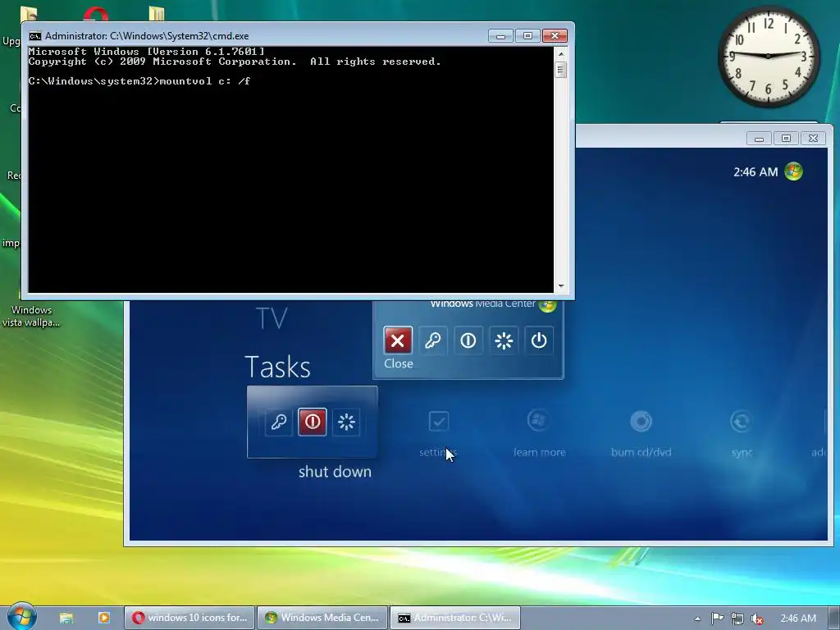This screenshot has width=840, height=630.
Task: Minimize the cmd.exe window
Action: 501,36
